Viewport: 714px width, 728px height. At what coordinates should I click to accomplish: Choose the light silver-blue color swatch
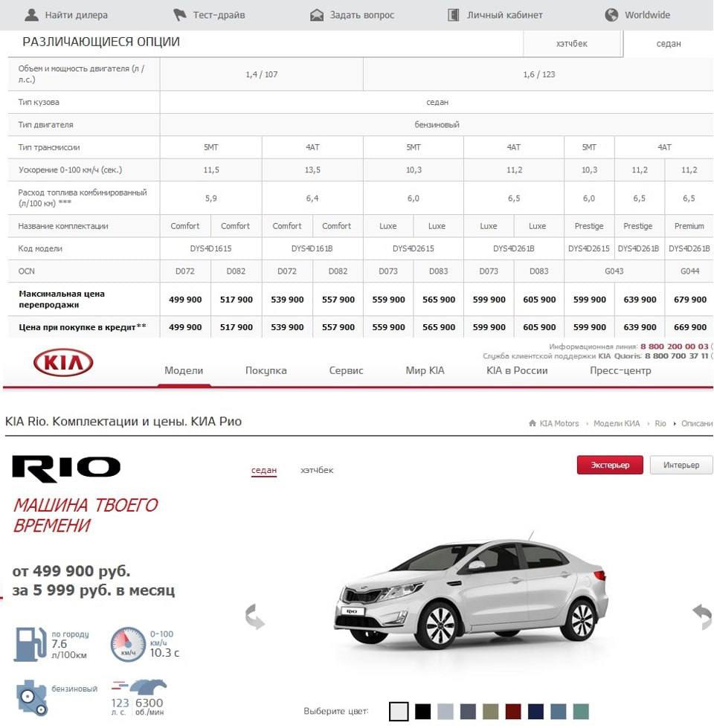pyautogui.click(x=446, y=712)
